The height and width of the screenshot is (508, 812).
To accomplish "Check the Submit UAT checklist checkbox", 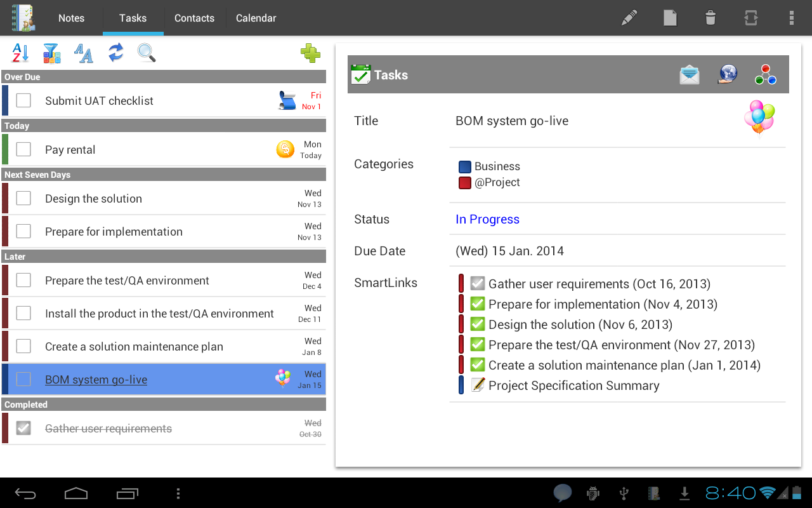I will [x=23, y=100].
